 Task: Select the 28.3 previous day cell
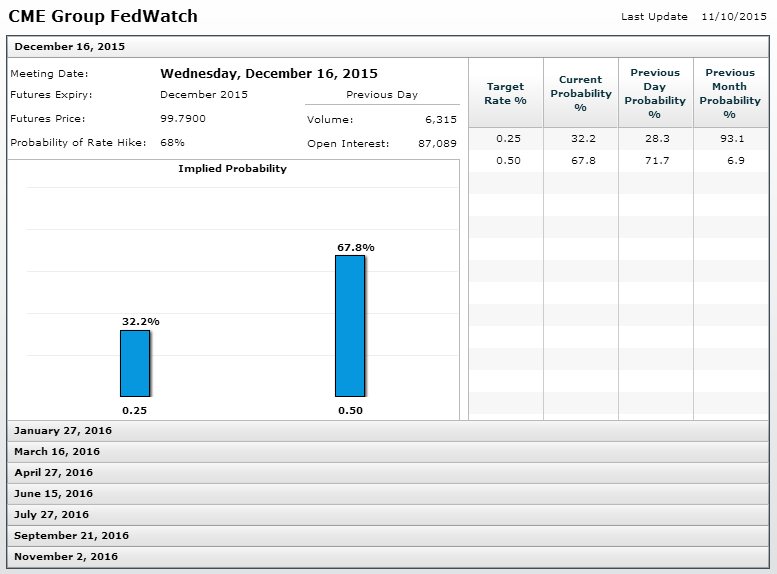click(657, 138)
